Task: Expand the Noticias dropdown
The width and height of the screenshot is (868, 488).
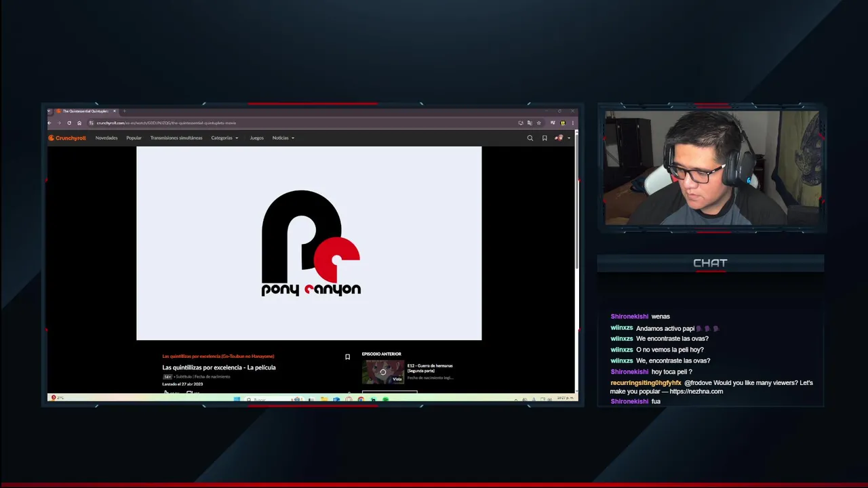Action: tap(283, 138)
